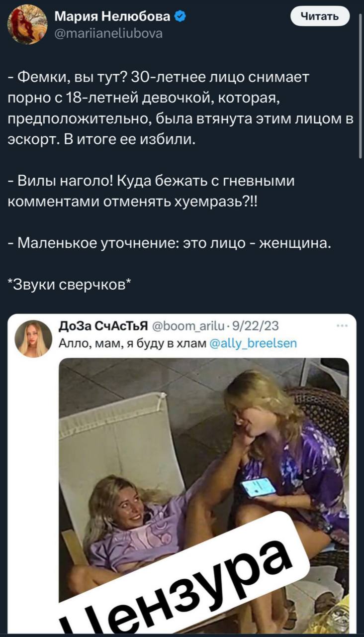This screenshot has height=637, width=364.
Task: Click the Читать follow button
Action: [320, 17]
